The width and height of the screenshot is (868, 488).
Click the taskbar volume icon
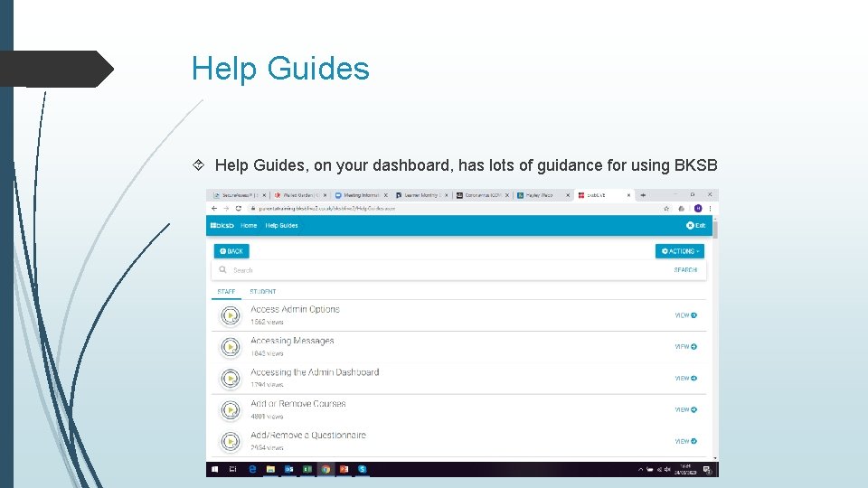click(x=667, y=470)
